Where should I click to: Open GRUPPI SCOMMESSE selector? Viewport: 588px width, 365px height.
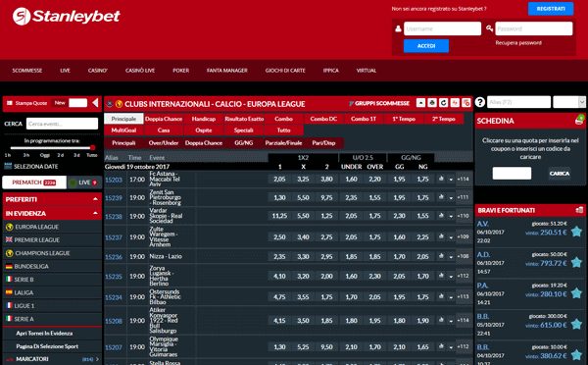[x=379, y=103]
